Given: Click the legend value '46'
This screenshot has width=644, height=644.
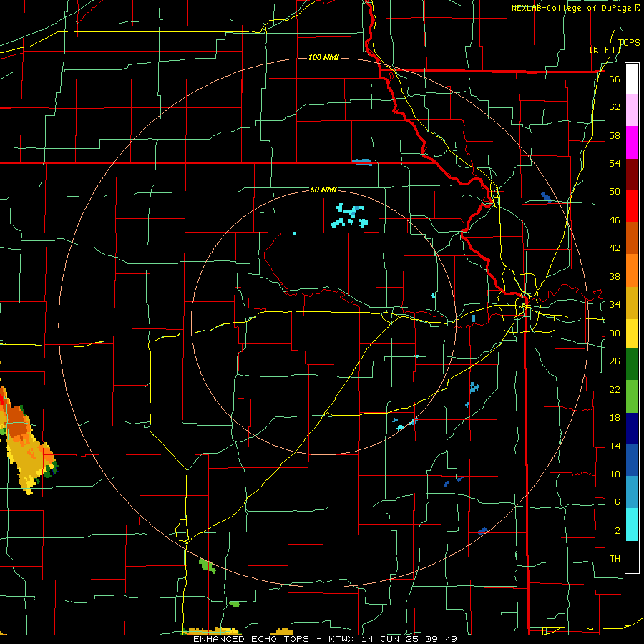Looking at the screenshot, I should [x=615, y=220].
